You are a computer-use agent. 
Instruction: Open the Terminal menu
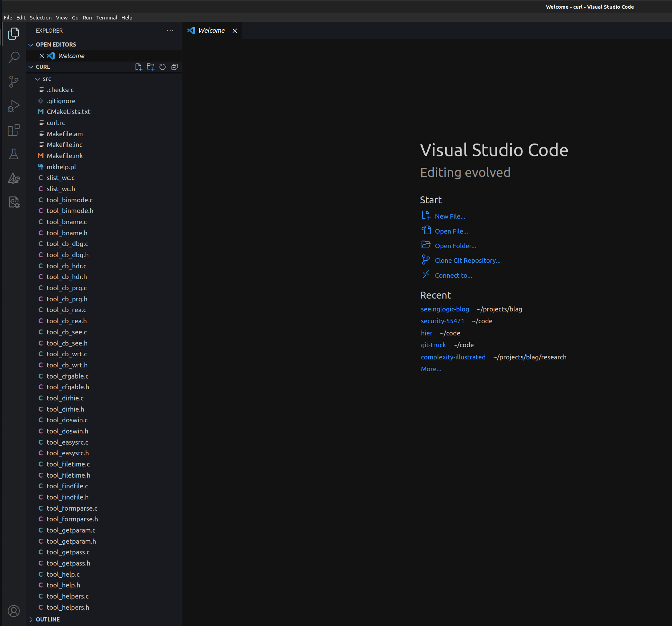pos(107,17)
